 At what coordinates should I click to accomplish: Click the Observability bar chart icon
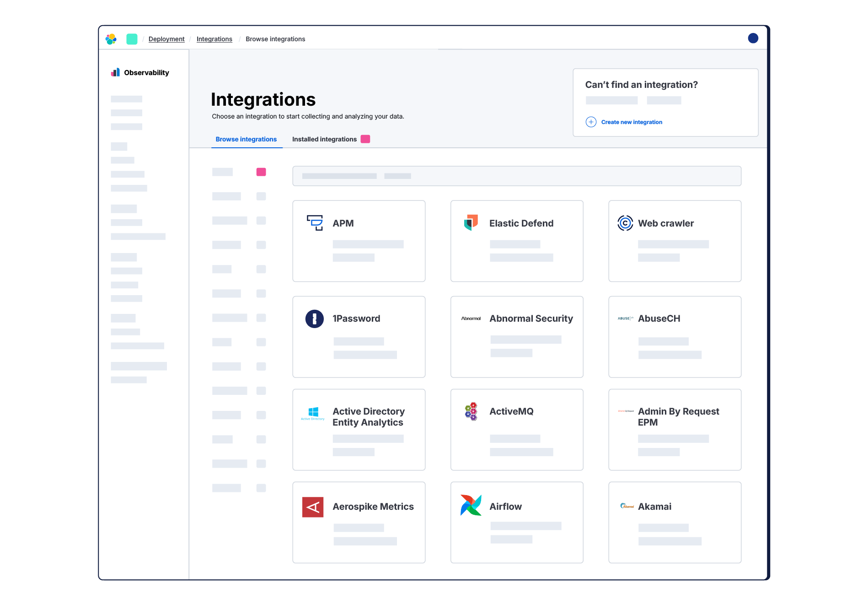pos(115,72)
